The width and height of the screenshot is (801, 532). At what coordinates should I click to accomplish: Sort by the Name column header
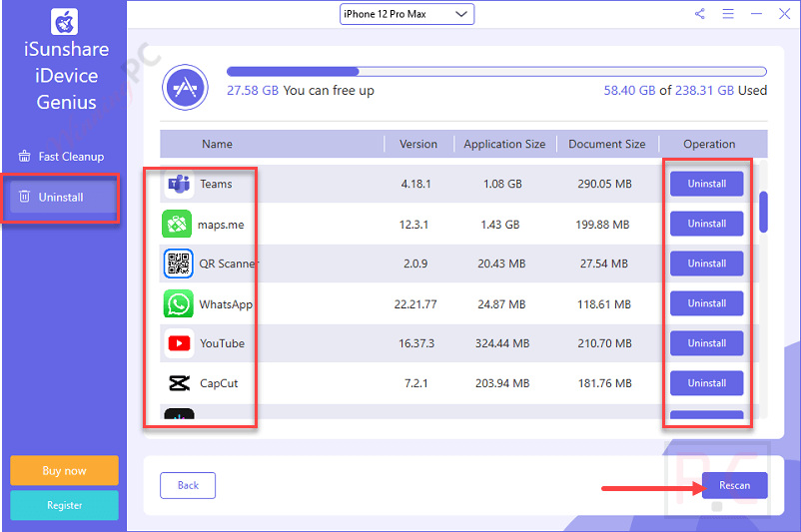(x=217, y=144)
